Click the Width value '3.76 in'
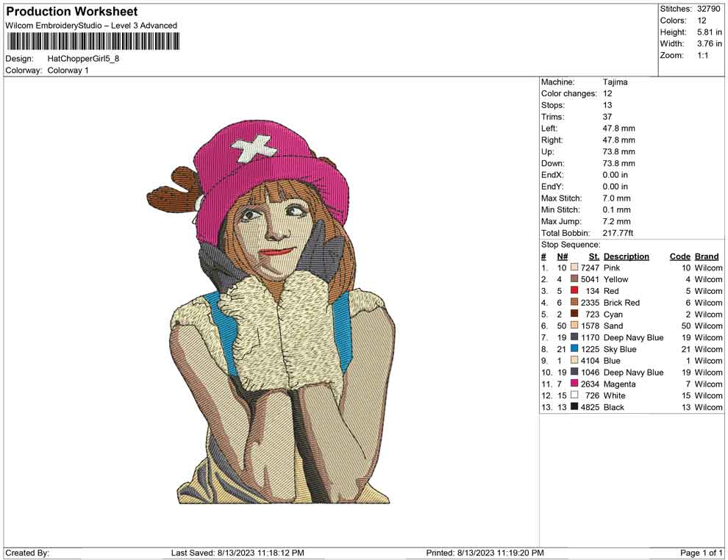Viewport: 728px width, 560px height. [709, 43]
